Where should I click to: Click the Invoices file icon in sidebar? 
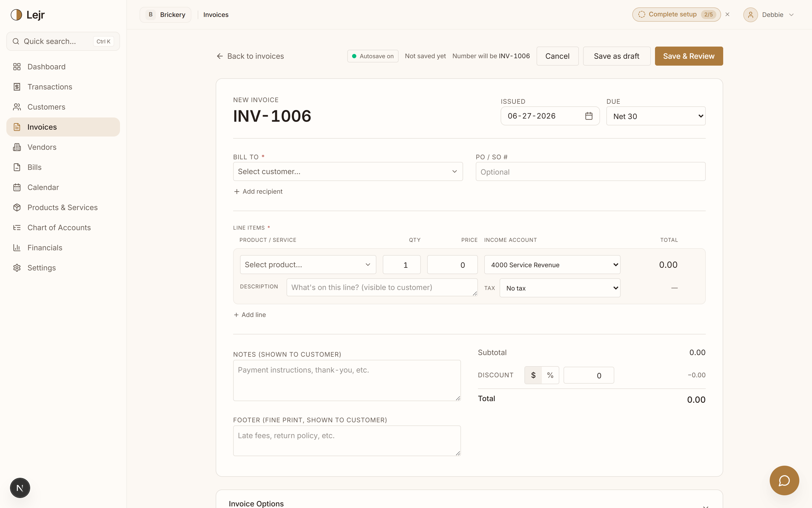pyautogui.click(x=17, y=127)
